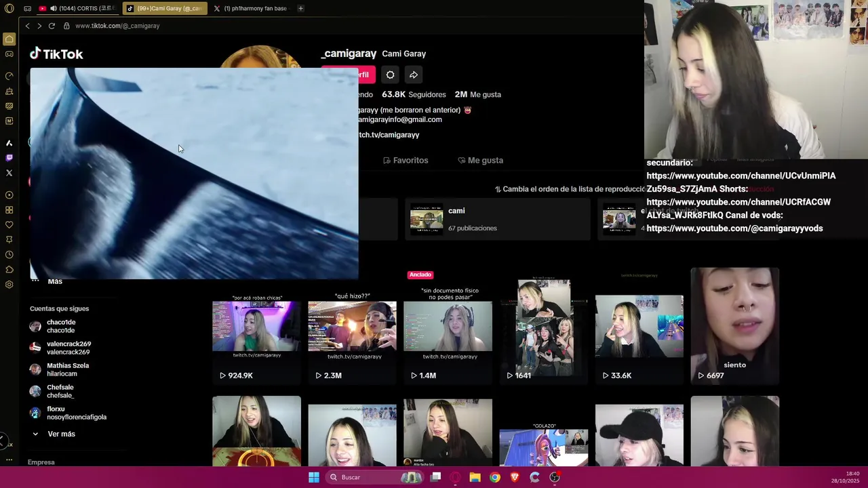Open the Aria AI icon in sidebar
This screenshot has width=868, height=488.
9,143
